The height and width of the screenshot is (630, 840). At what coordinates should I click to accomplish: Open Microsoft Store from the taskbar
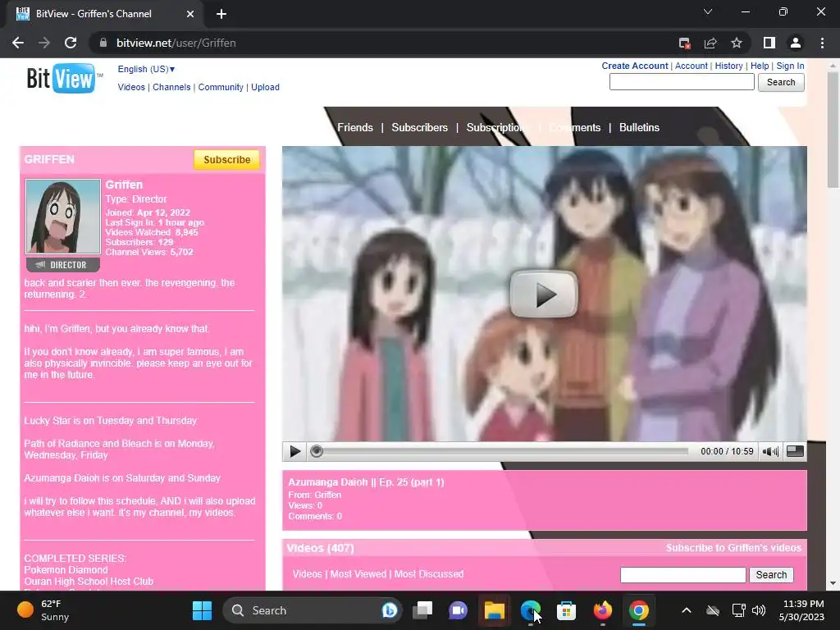pyautogui.click(x=566, y=610)
